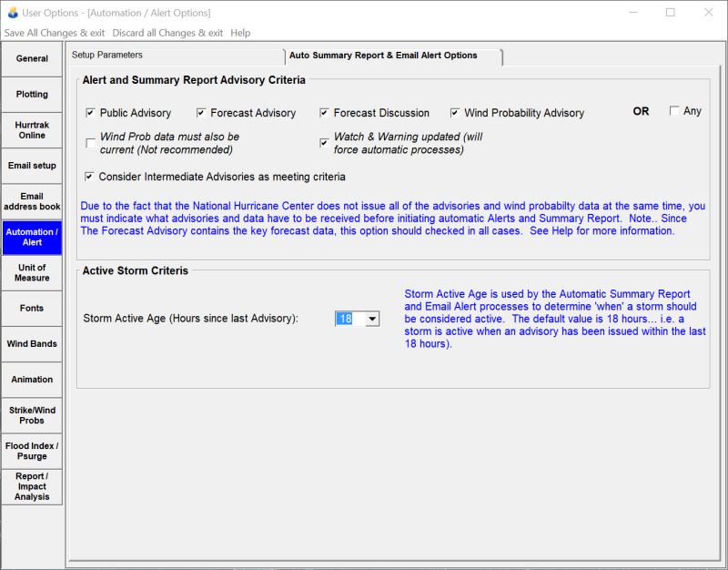Check Wind Prob data must be current
The width and height of the screenshot is (728, 570).
pyautogui.click(x=90, y=143)
